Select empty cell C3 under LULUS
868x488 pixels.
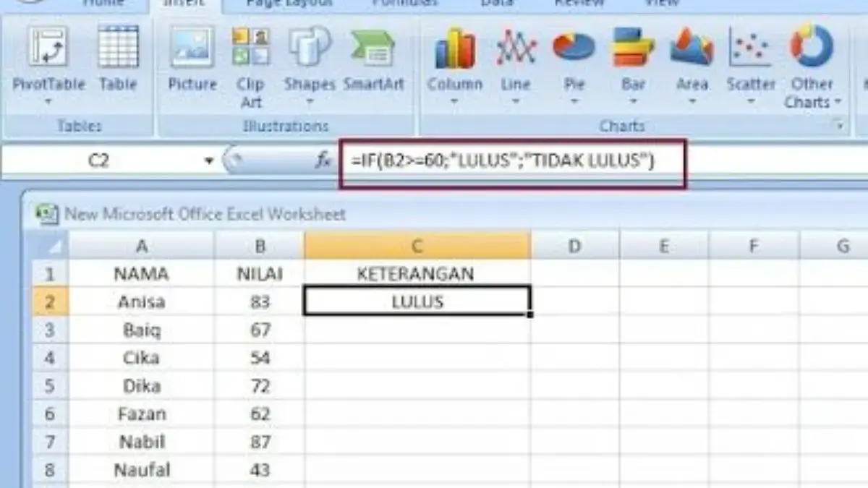coord(417,330)
